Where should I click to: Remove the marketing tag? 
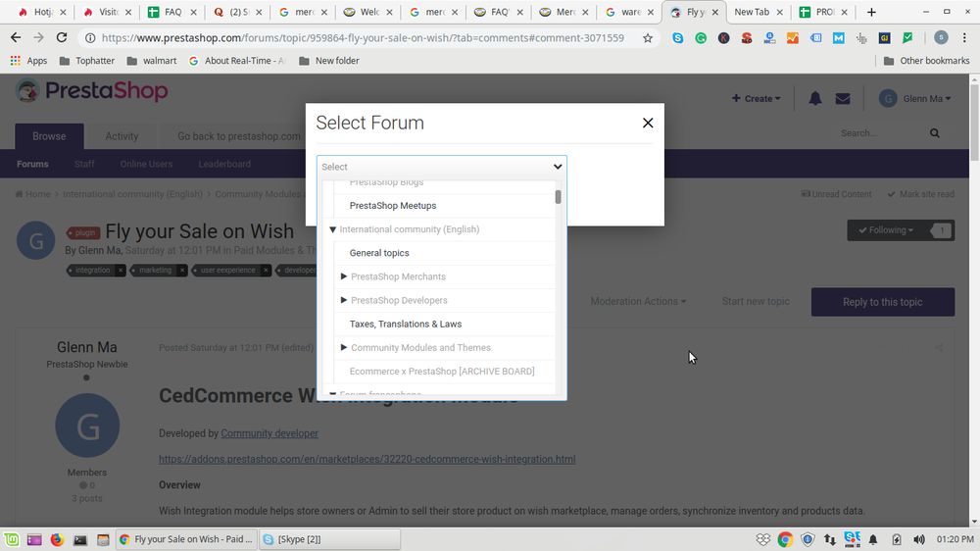182,271
